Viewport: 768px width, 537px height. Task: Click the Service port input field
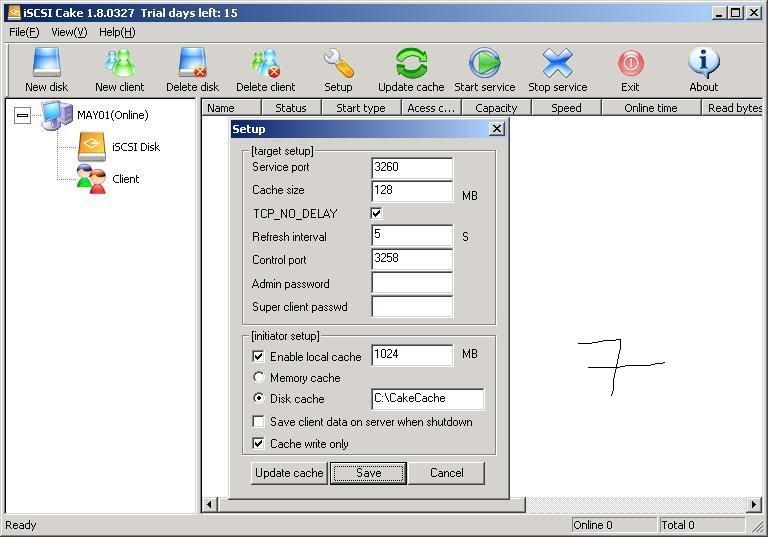(x=411, y=168)
